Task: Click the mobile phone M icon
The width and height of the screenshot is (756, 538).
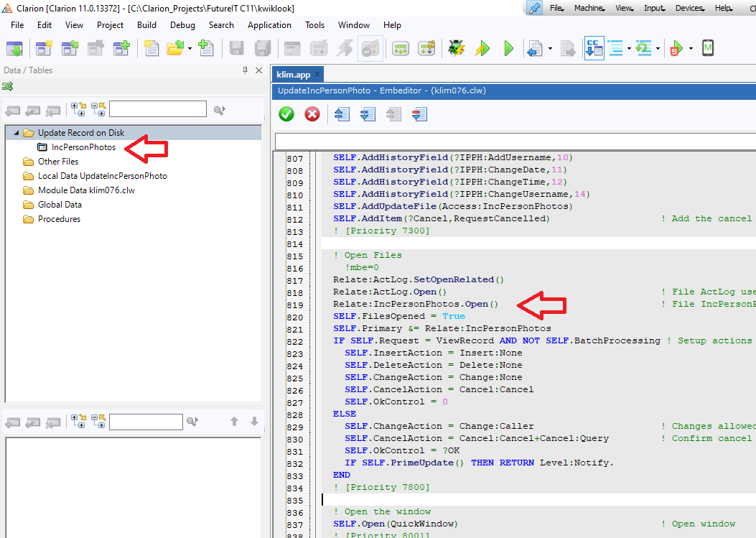Action: click(708, 48)
